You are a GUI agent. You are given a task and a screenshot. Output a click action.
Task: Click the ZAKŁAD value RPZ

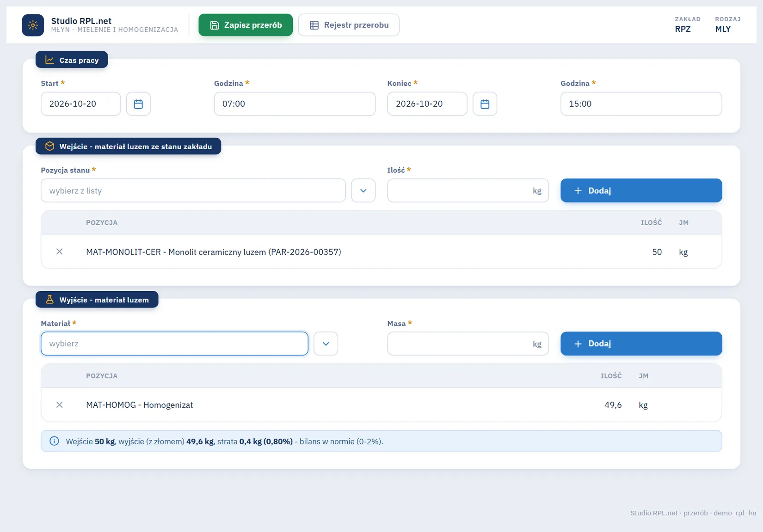[683, 29]
